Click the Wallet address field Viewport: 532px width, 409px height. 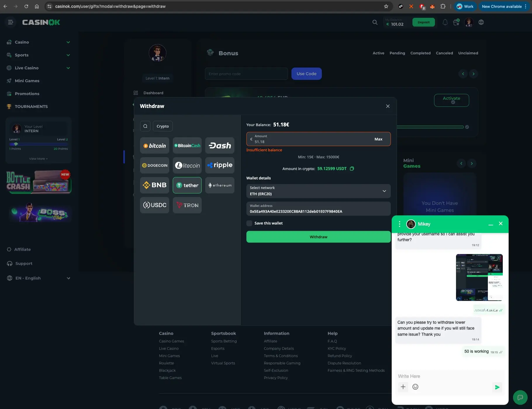pos(318,209)
